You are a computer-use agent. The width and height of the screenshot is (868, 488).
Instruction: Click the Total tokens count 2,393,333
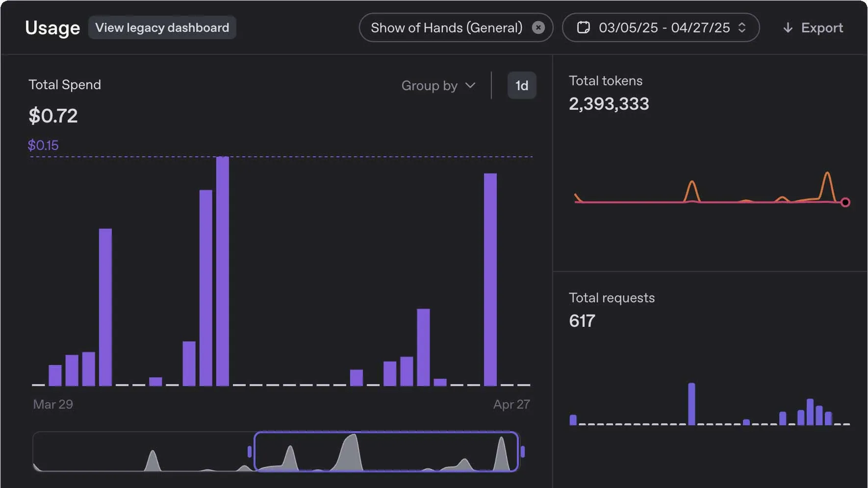(609, 103)
